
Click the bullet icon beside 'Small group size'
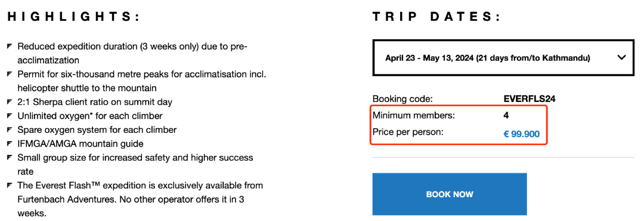click(x=10, y=158)
